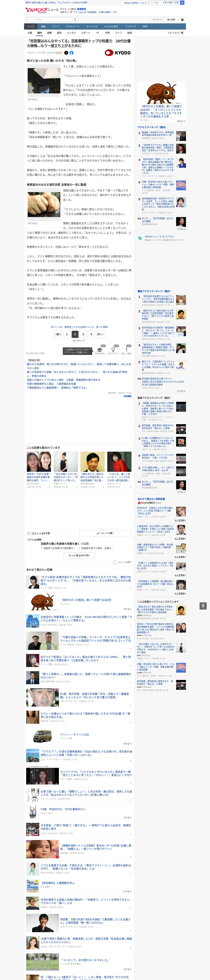Open トピックス一覧 link
The height and width of the screenshot is (980, 210).
coord(175,33)
